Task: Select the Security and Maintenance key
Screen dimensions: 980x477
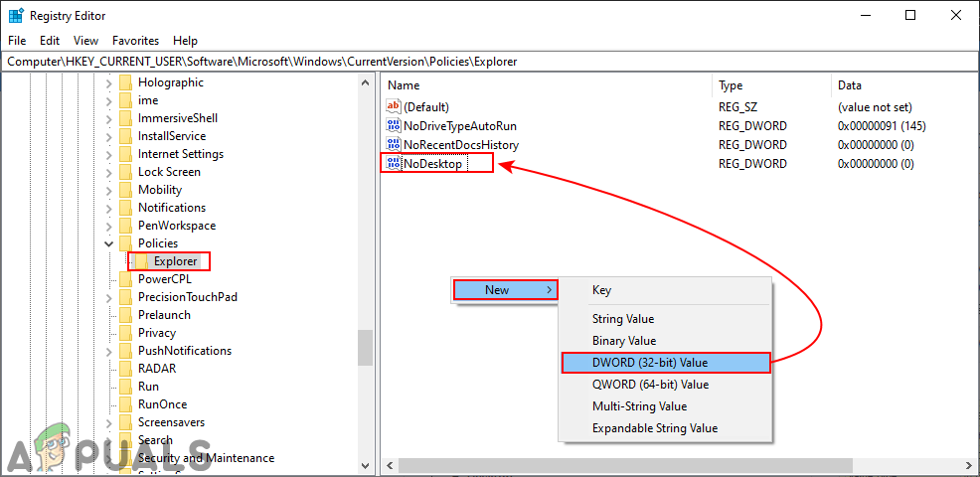Action: [x=207, y=458]
